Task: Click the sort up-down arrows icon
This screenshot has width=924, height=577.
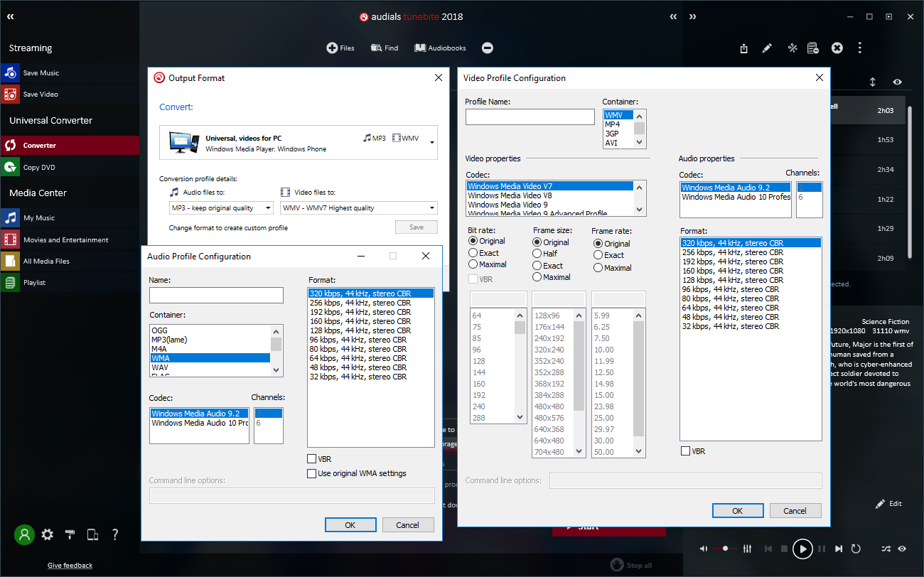Action: (x=873, y=82)
